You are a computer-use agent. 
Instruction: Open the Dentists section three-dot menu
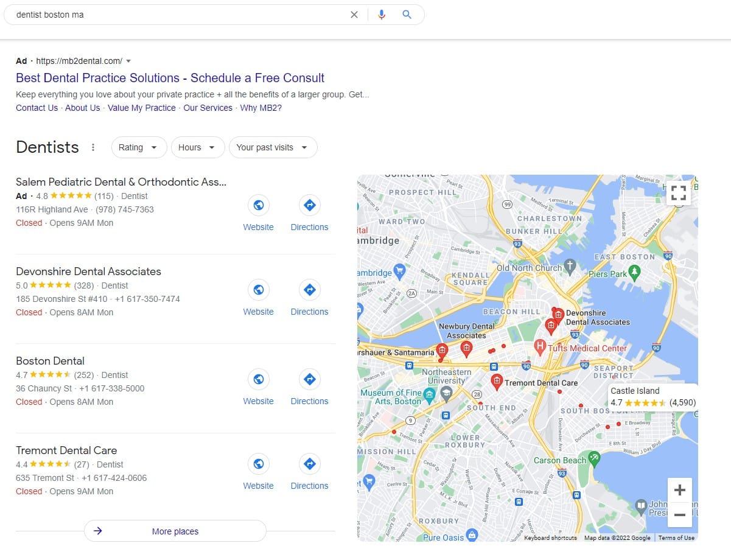click(93, 147)
